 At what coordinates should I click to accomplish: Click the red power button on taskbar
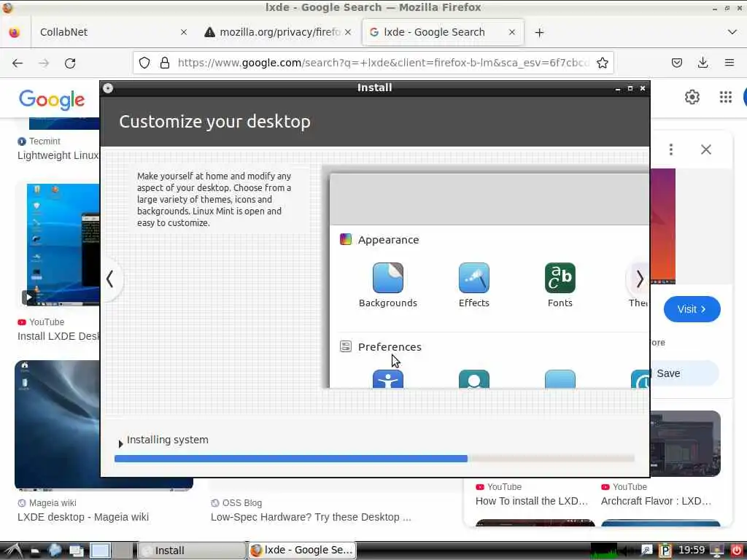coord(737,551)
